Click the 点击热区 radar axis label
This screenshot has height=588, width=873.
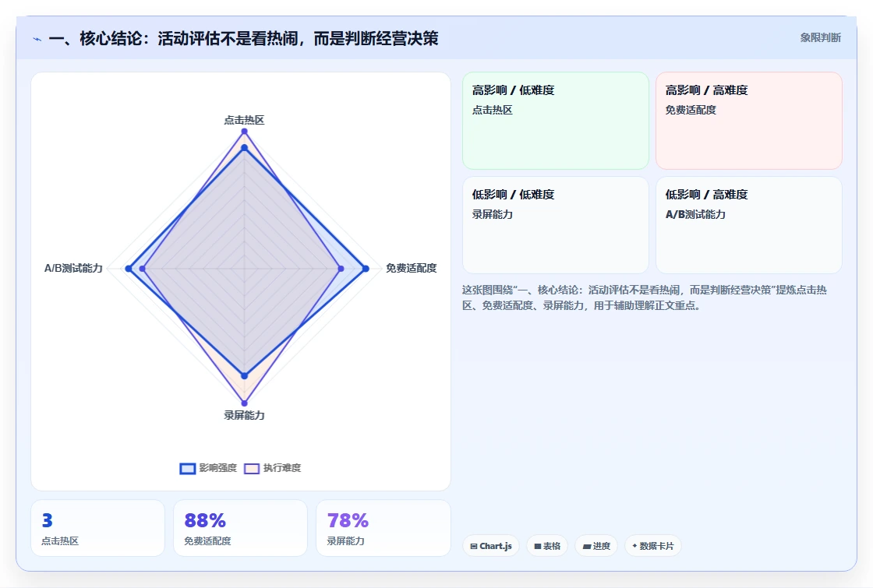[x=245, y=120]
